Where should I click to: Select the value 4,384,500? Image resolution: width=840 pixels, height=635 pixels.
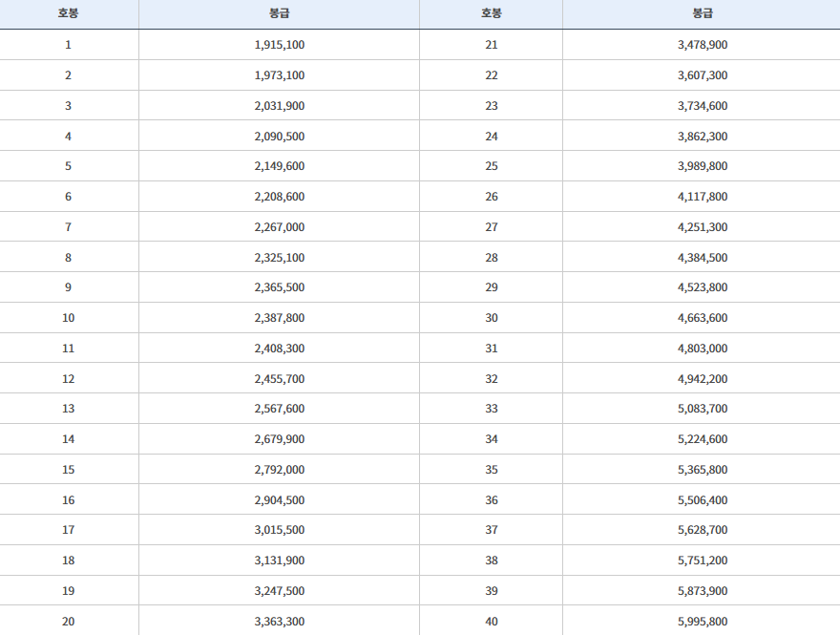pyautogui.click(x=703, y=258)
